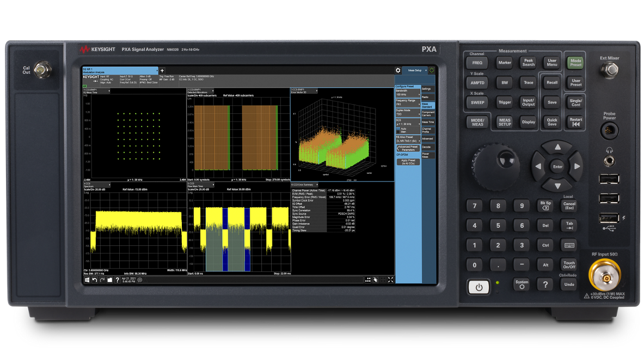Click the redo arrow in bottom toolbar
The image size is (644, 363).
pos(101,280)
